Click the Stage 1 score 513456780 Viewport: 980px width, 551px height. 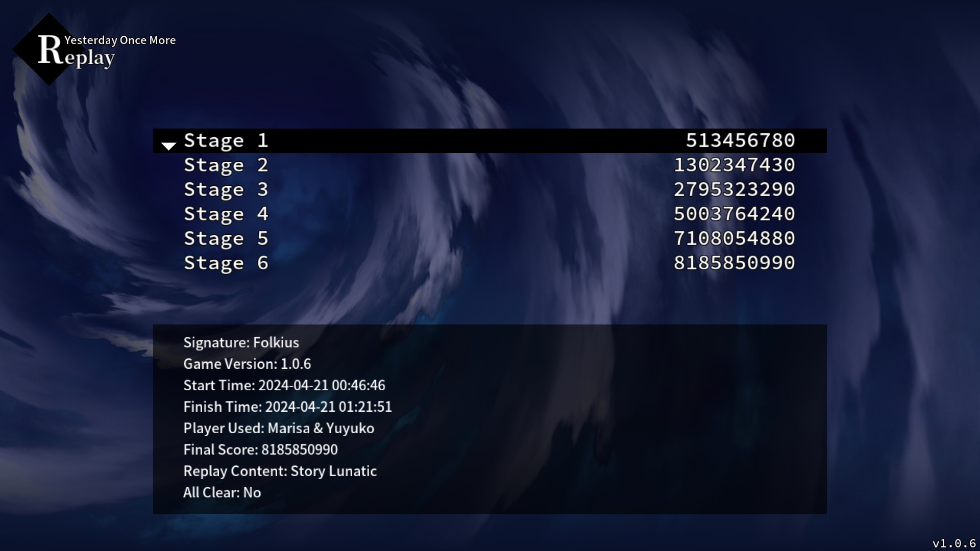click(x=740, y=141)
